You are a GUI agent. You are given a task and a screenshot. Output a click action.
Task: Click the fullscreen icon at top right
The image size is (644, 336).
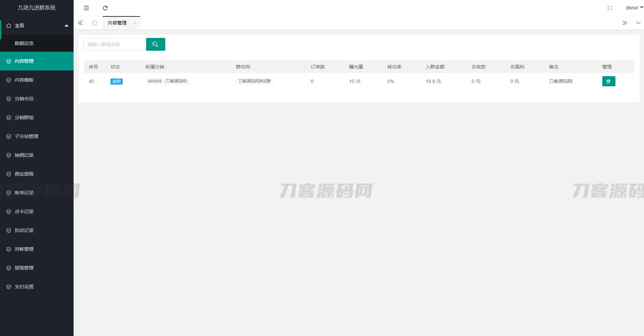coord(610,8)
